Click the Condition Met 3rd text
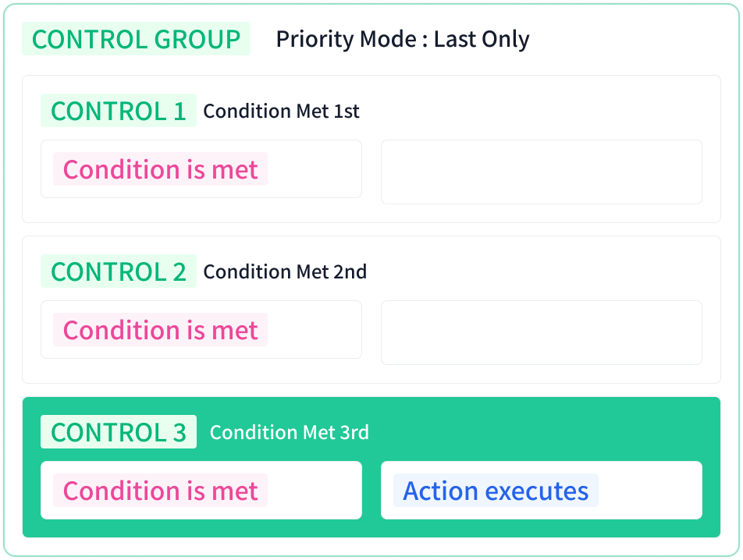 tap(289, 432)
